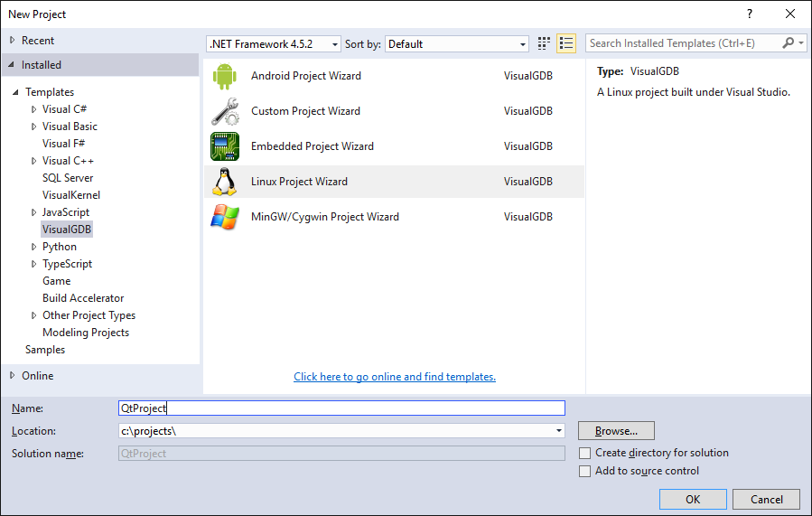This screenshot has width=812, height=516.
Task: Click VisualGDB type in MinGW/Cygwin row
Action: (528, 217)
